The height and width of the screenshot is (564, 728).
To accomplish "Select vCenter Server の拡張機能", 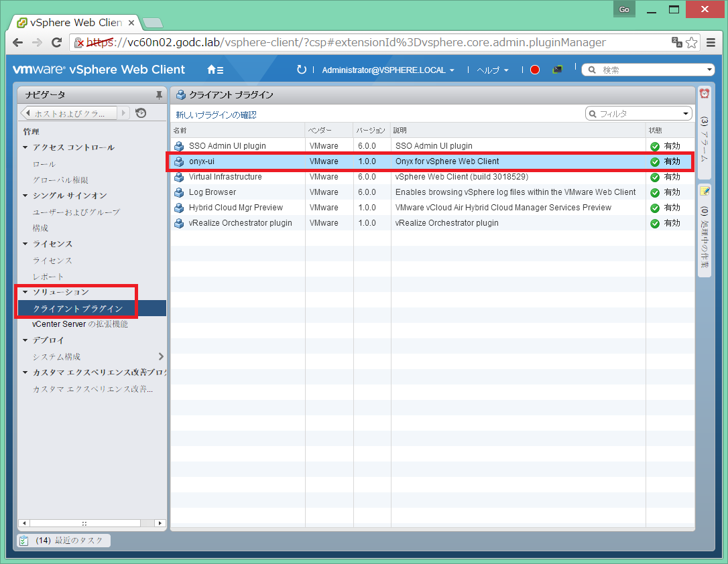I will tap(80, 324).
